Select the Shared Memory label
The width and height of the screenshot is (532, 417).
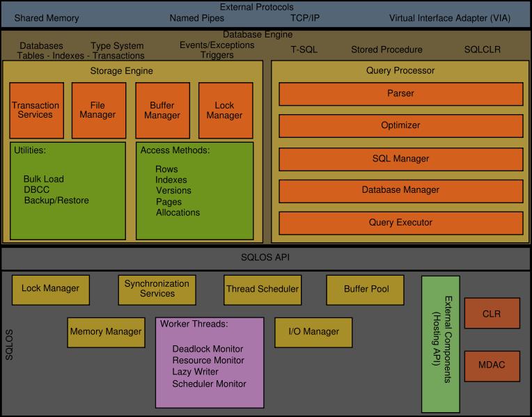pyautogui.click(x=47, y=18)
